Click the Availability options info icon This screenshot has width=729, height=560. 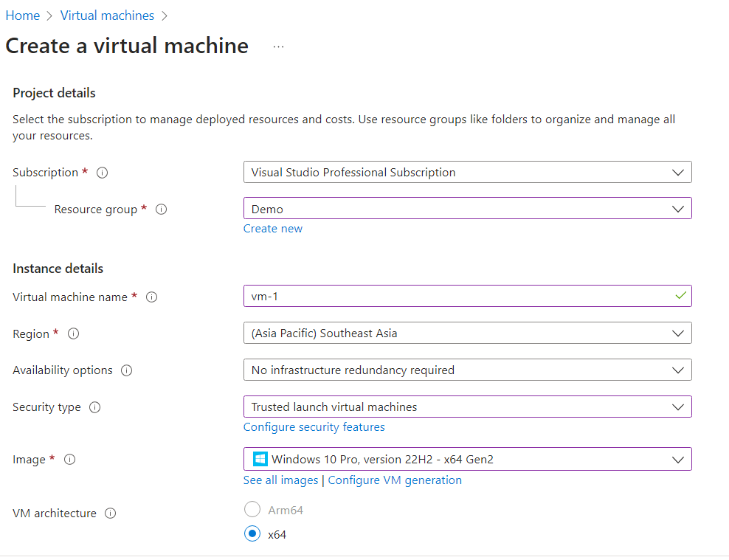(126, 370)
